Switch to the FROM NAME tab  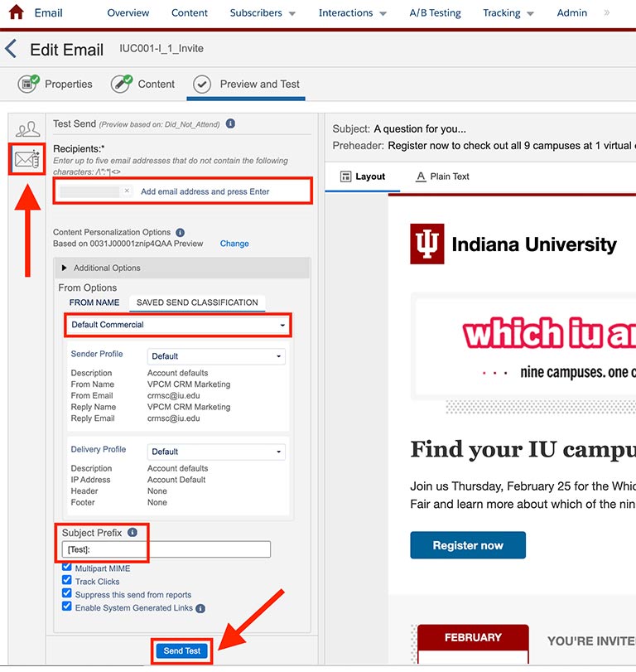[x=94, y=302]
